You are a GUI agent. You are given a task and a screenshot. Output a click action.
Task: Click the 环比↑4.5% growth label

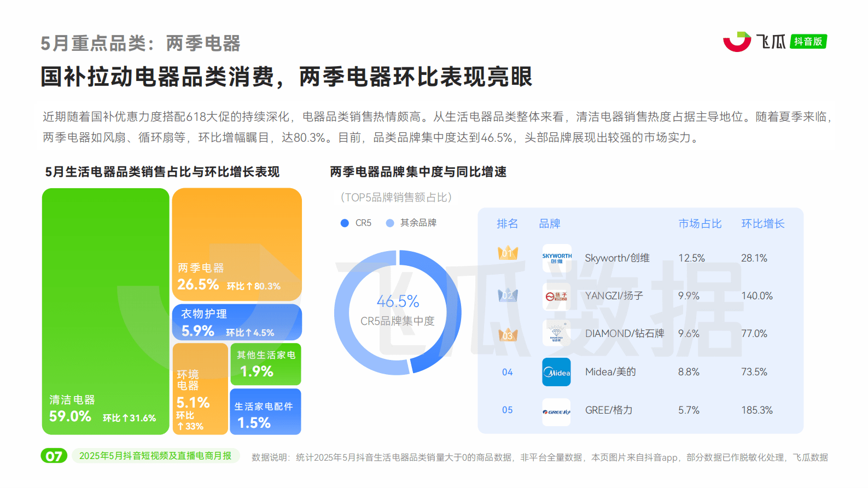coord(250,333)
